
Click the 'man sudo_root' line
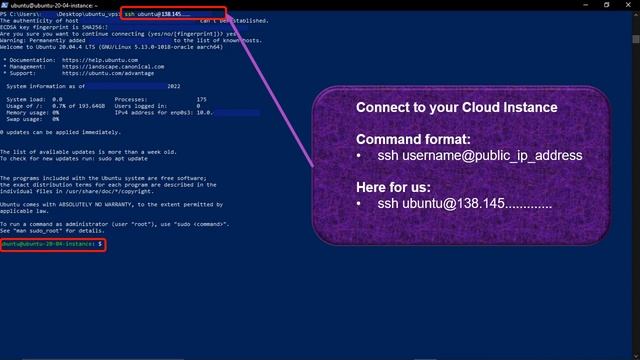pos(52,231)
